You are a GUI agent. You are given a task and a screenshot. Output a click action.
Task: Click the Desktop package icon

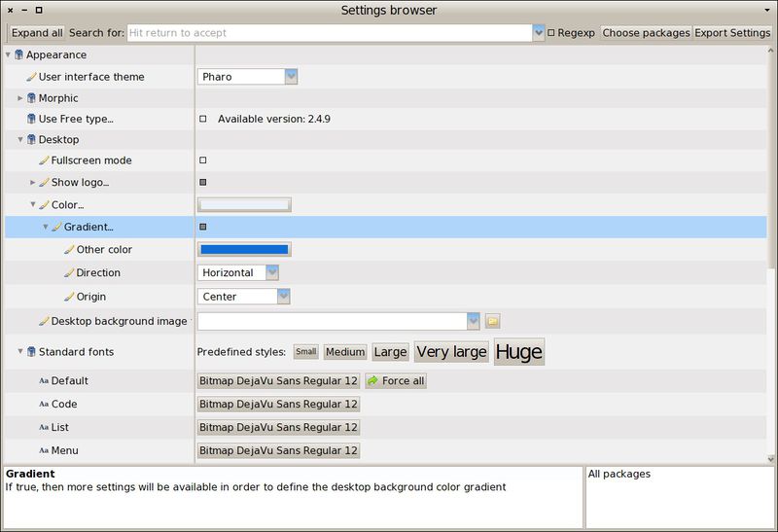[31, 140]
